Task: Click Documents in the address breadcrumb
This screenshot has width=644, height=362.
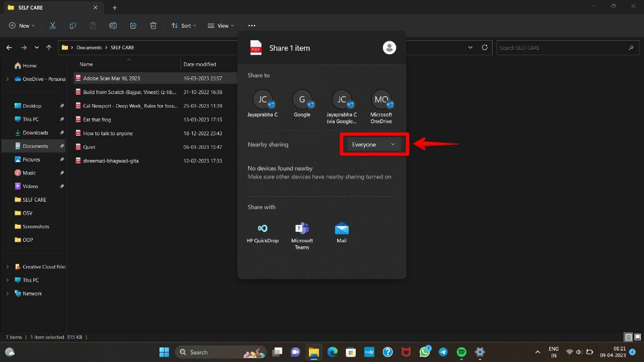Action: pyautogui.click(x=89, y=47)
